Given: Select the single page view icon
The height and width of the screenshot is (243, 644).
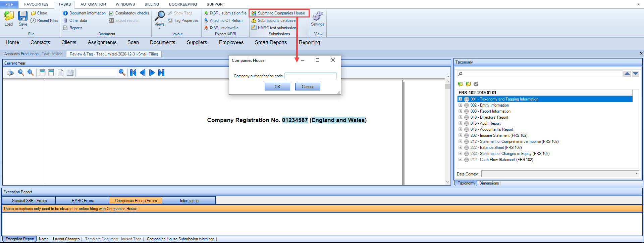Looking at the screenshot, I should click(x=61, y=73).
